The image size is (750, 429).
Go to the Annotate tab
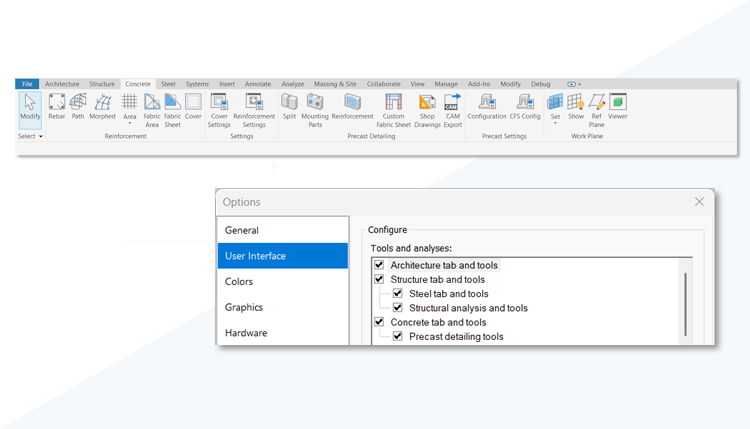[258, 84]
